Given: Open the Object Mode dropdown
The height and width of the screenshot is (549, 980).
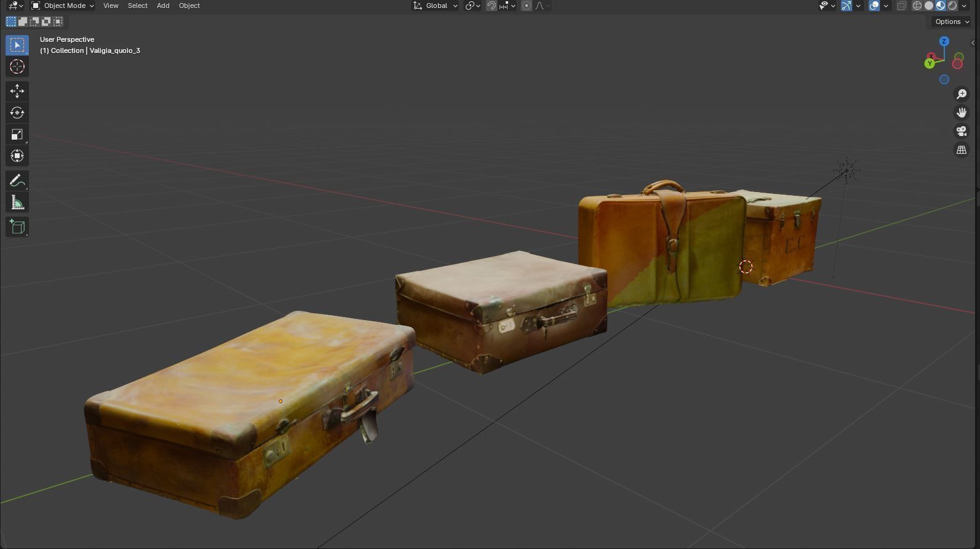Looking at the screenshot, I should 63,6.
